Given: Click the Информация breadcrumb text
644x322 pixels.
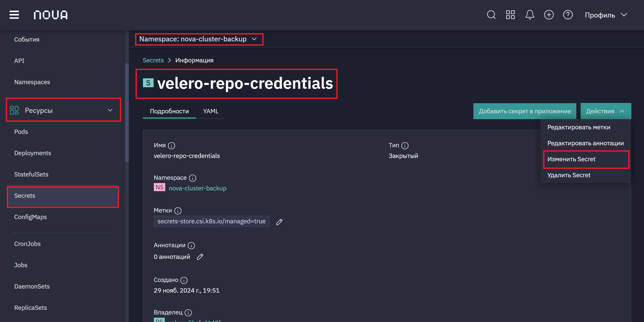Looking at the screenshot, I should pos(194,60).
